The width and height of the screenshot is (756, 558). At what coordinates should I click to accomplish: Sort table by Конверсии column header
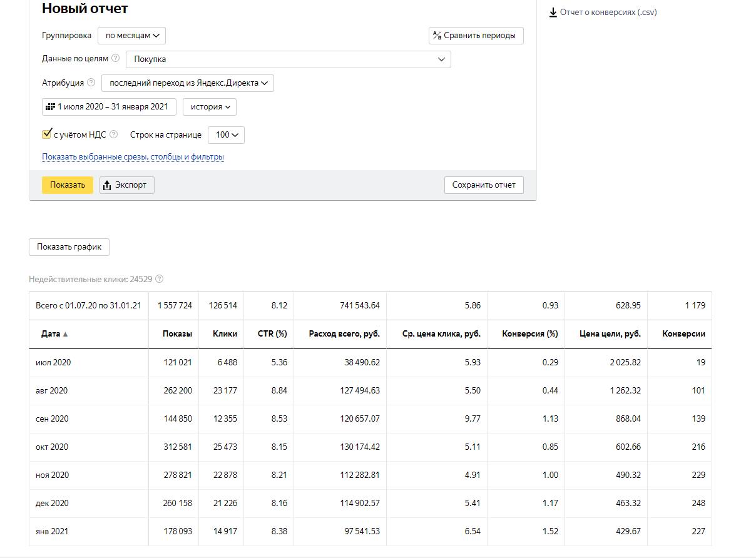[x=683, y=334]
